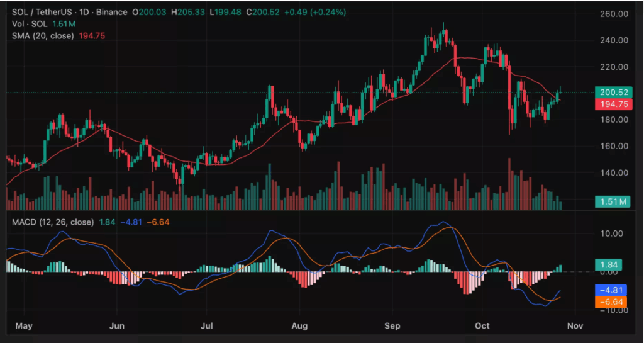The width and height of the screenshot is (644, 343).
Task: Click the Jun label on time axis
Action: pyautogui.click(x=117, y=327)
